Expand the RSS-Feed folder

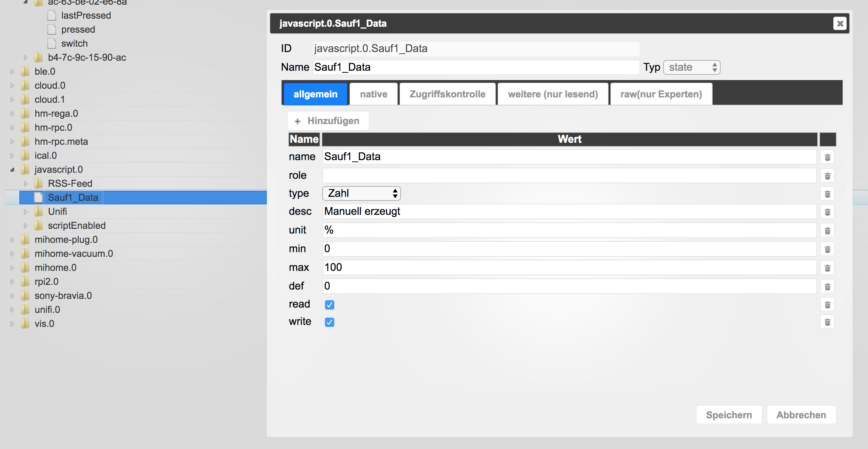point(26,183)
